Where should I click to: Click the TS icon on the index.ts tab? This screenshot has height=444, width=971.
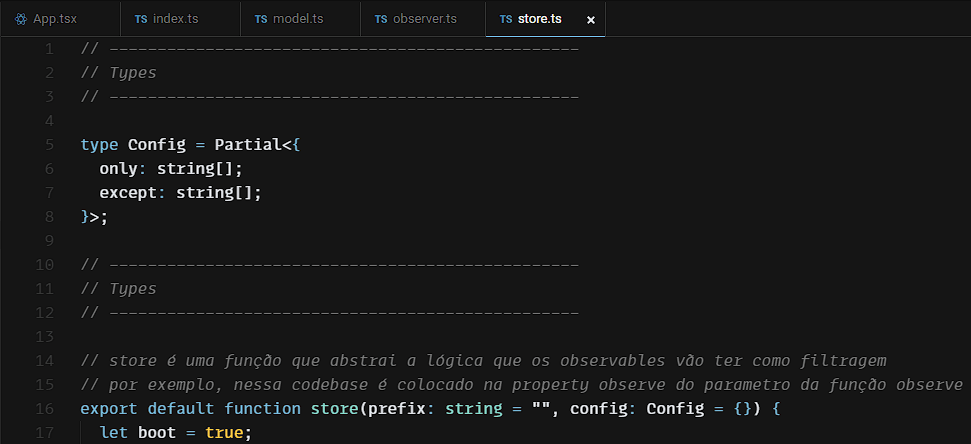[141, 19]
